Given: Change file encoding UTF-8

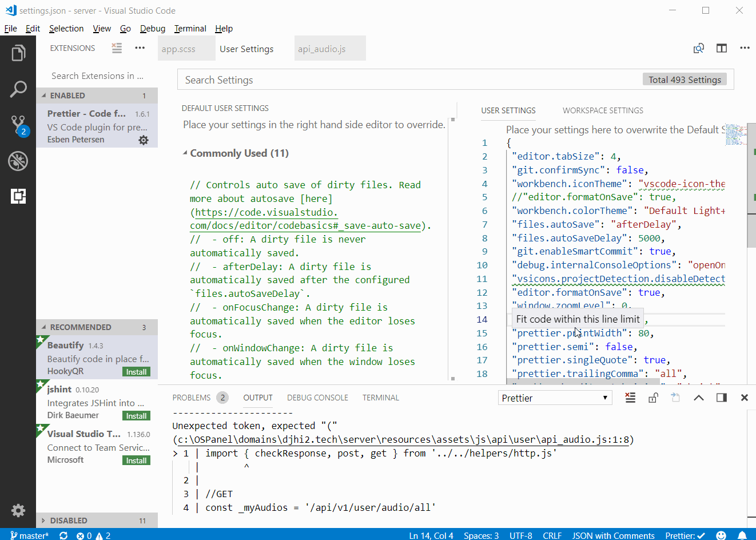Looking at the screenshot, I should pos(521,535).
